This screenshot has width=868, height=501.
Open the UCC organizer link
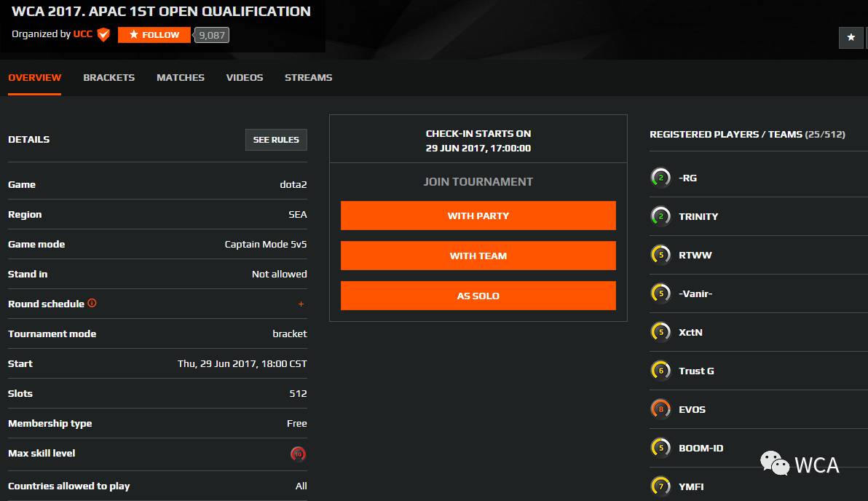[82, 34]
